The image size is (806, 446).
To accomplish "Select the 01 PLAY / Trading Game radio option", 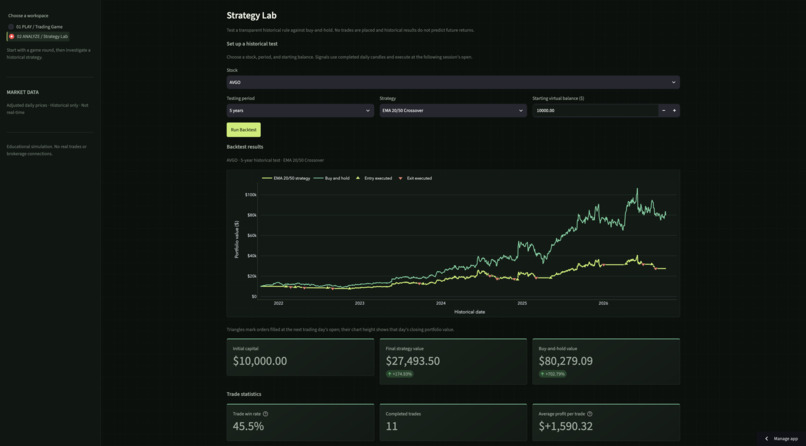I will coord(35,27).
